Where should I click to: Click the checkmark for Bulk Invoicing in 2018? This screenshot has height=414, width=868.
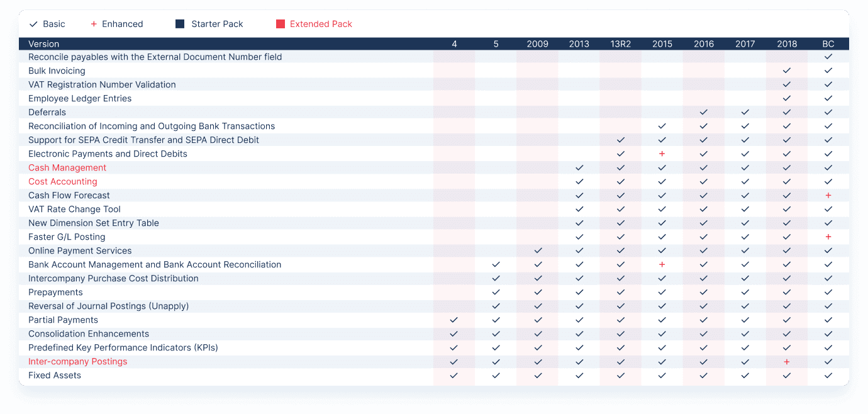[786, 70]
